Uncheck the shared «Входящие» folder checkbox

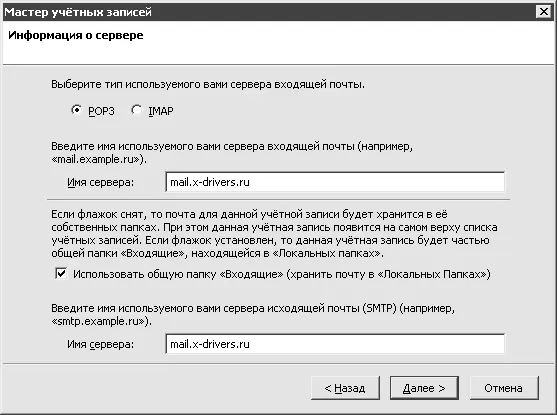(x=61, y=274)
